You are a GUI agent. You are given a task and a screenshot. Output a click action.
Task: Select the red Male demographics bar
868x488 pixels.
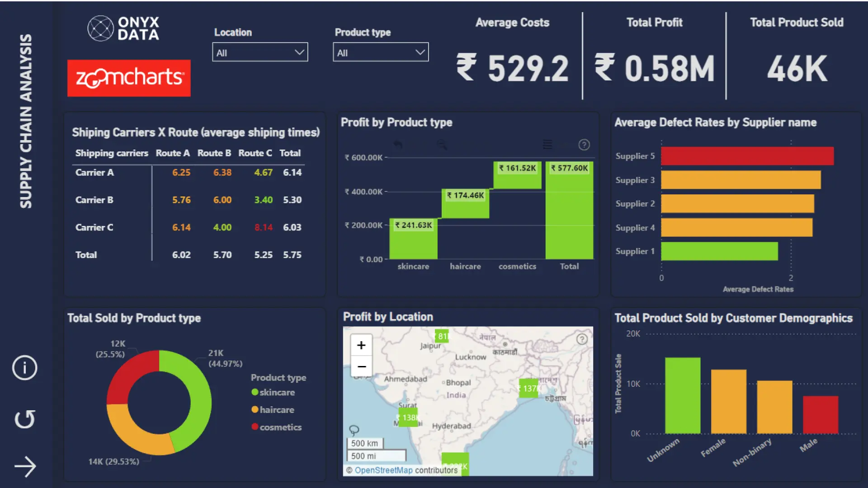click(821, 415)
